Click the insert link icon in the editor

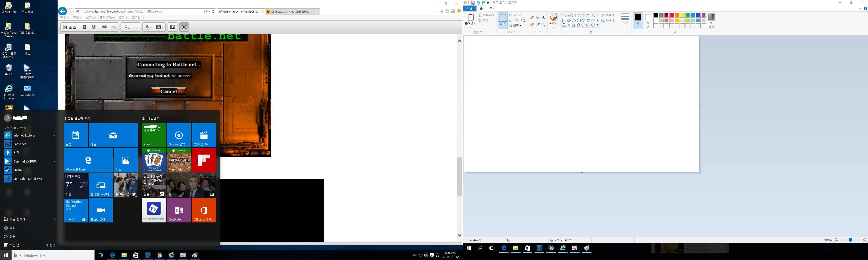pos(105,27)
